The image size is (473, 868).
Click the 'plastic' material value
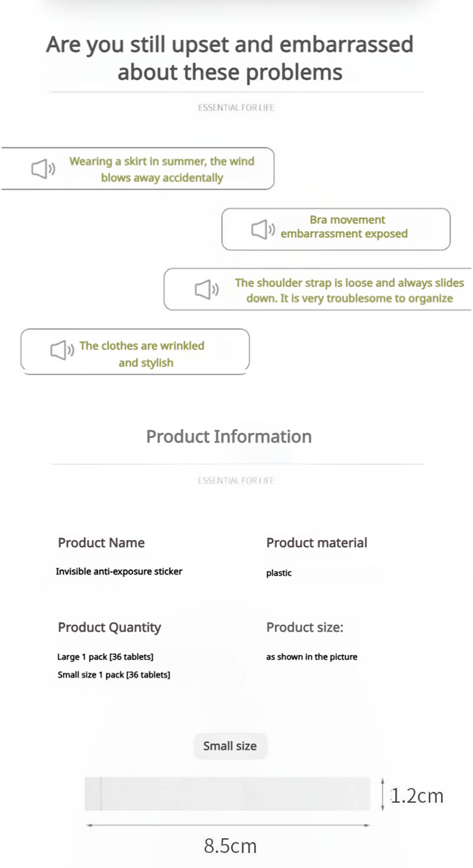[279, 573]
